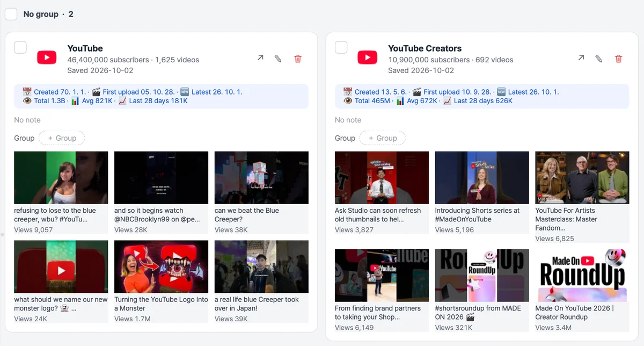Viewport: 644px width, 346px height.
Task: Click 'Views 321K' under #shortsroundup video
Action: (x=454, y=327)
